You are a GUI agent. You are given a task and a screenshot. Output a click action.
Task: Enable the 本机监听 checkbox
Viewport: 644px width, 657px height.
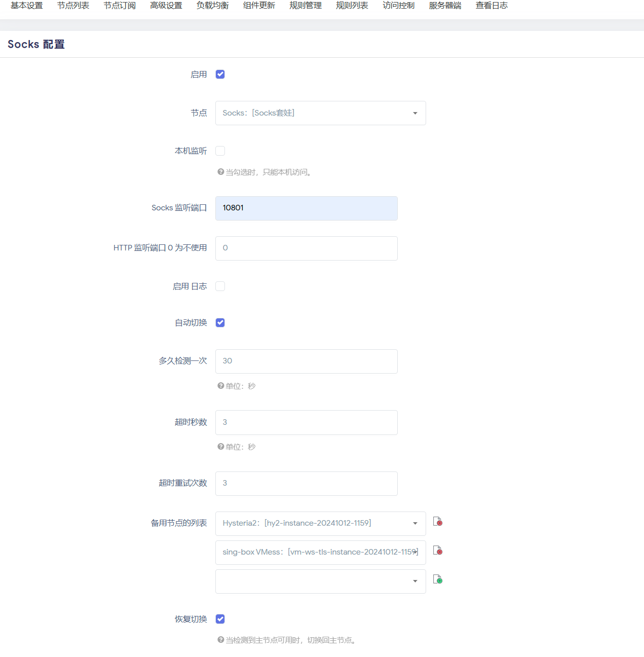coord(220,151)
